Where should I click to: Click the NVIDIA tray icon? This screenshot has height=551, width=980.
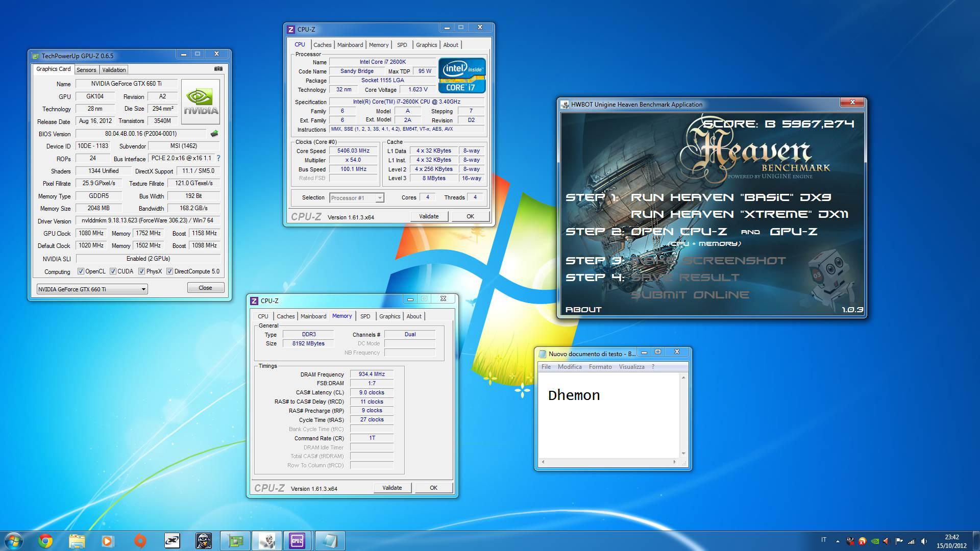875,541
